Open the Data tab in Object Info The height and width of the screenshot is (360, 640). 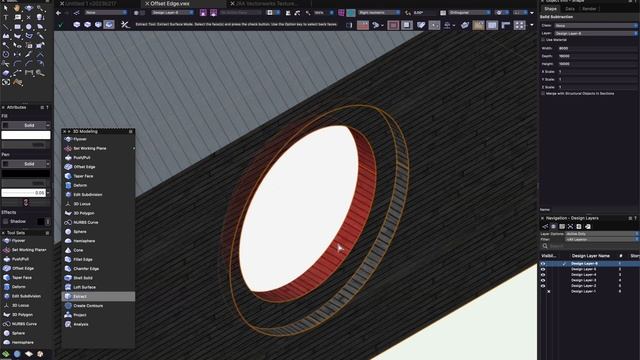[x=570, y=9]
